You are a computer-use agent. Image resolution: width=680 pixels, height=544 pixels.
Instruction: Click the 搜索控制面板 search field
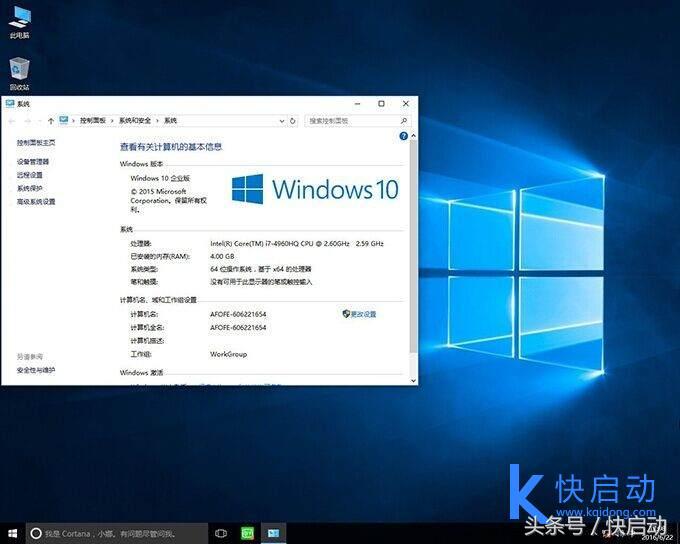[x=358, y=121]
